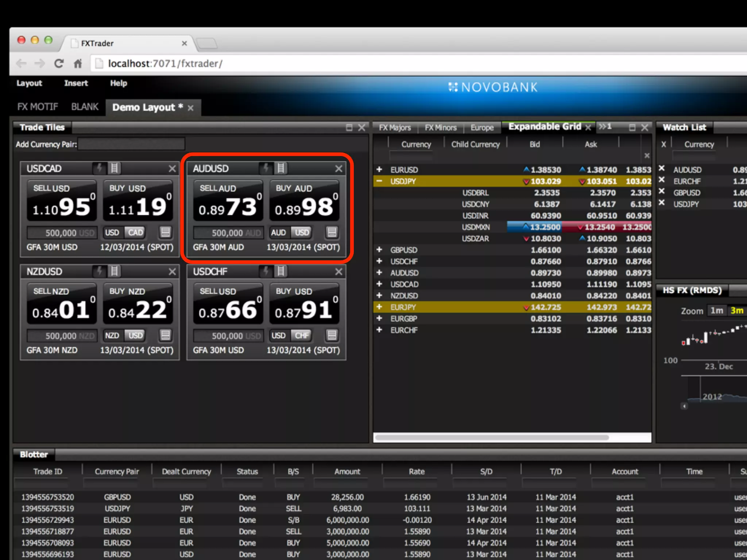Switch dealt currency to CAD on USDCAD
Screen dimensions: 747x560
(x=136, y=232)
